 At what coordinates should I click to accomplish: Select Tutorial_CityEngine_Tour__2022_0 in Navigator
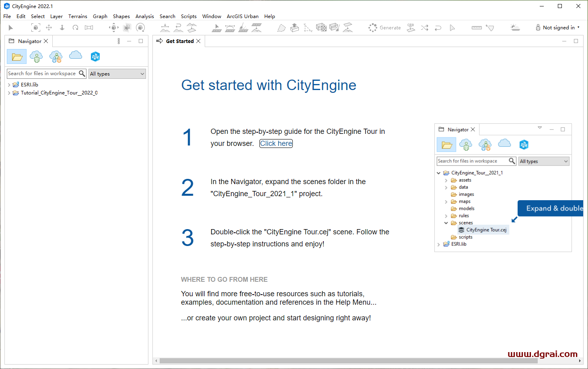click(59, 93)
